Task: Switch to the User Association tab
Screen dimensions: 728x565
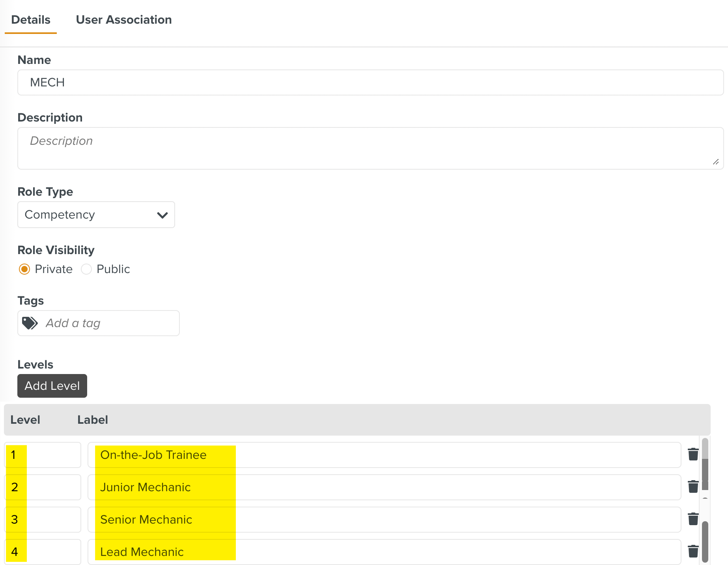Action: click(x=123, y=20)
